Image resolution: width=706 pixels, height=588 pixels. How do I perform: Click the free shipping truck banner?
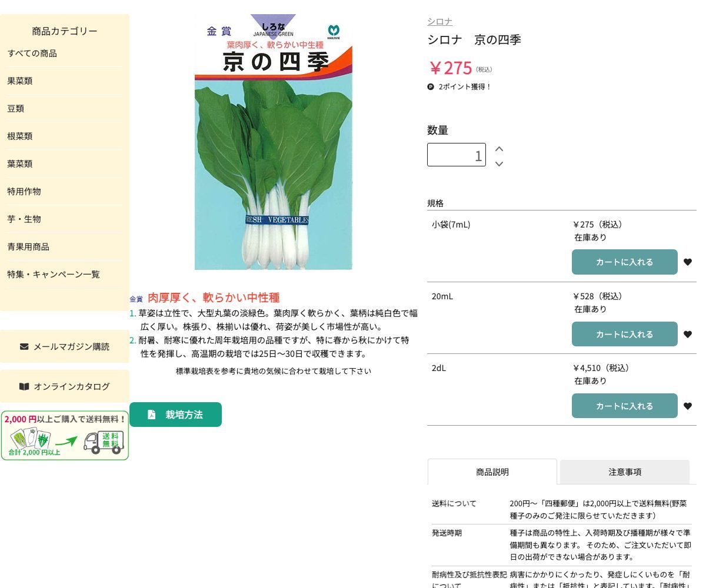[x=65, y=435]
